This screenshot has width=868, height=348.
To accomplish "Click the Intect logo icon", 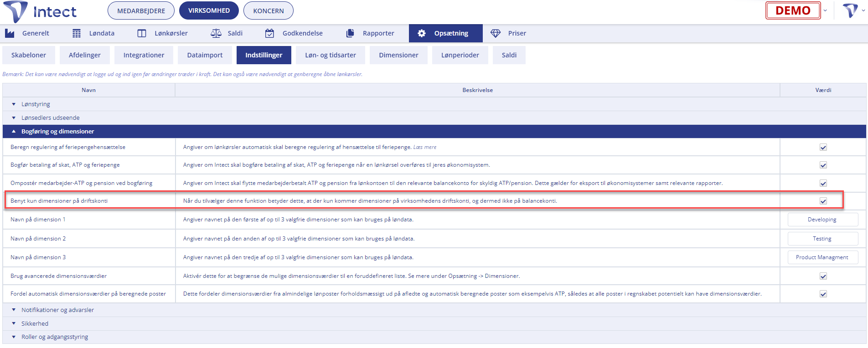I will tap(16, 11).
